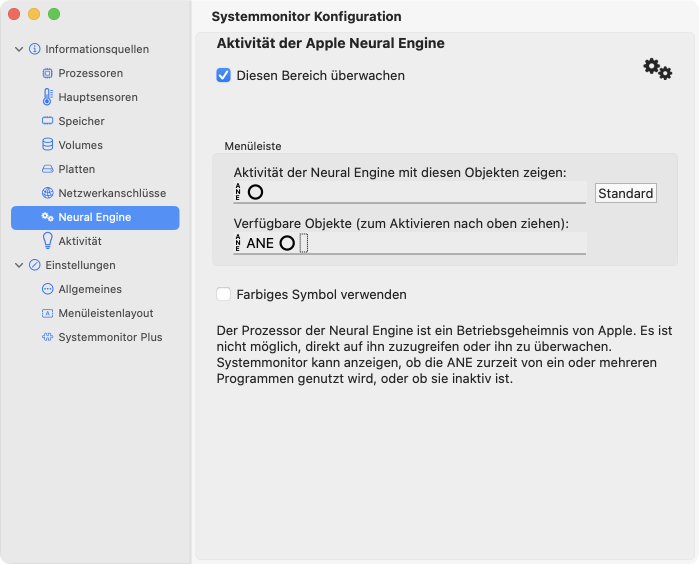Click the Volumes database icon
The height and width of the screenshot is (564, 699).
[47, 145]
